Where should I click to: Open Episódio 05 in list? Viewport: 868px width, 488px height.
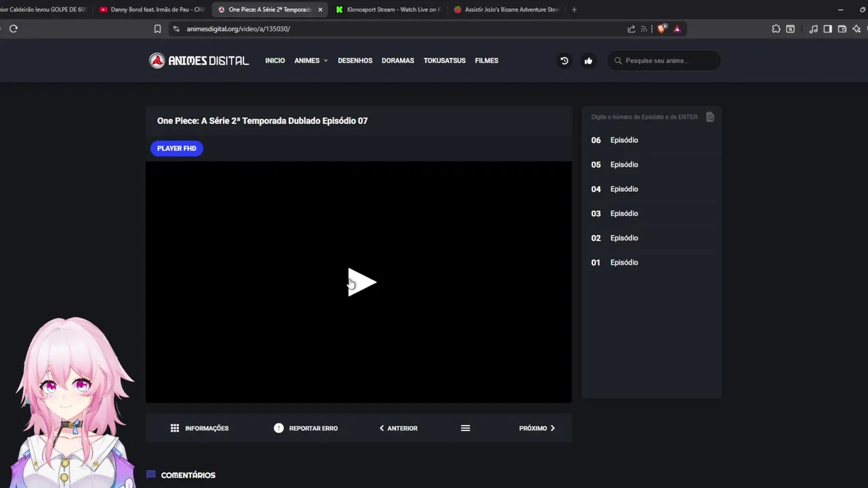[x=651, y=165]
